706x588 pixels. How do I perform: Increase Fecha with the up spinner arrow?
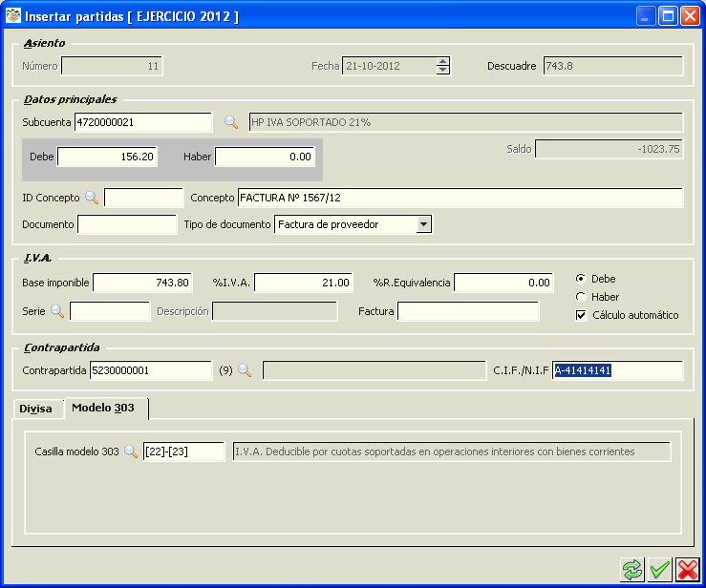[x=443, y=62]
